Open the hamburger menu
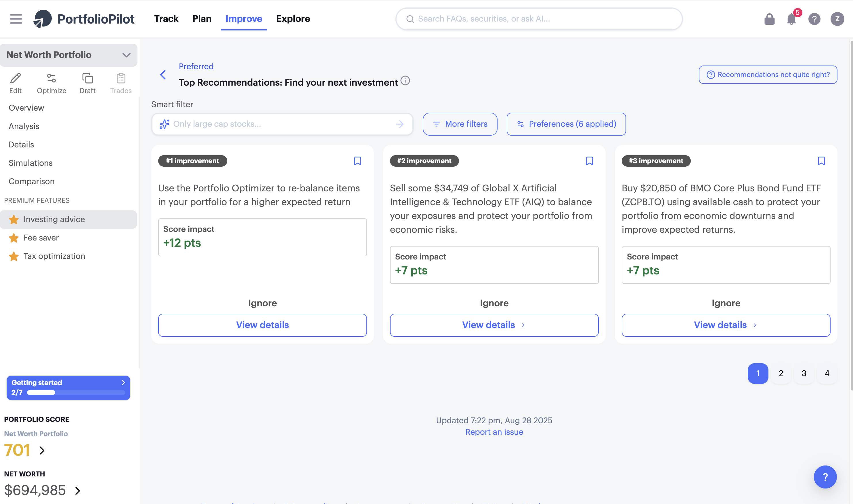 pos(16,19)
